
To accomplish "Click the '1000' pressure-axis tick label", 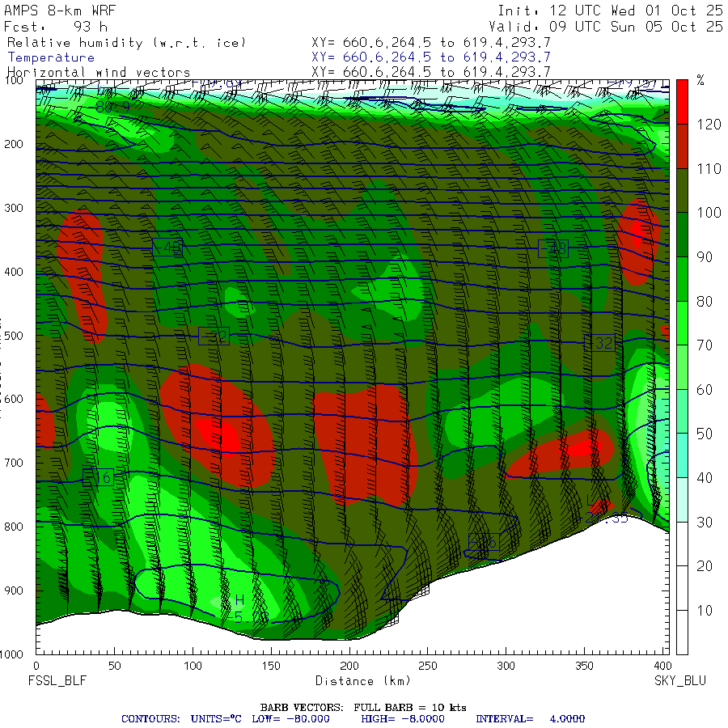I will (11, 654).
